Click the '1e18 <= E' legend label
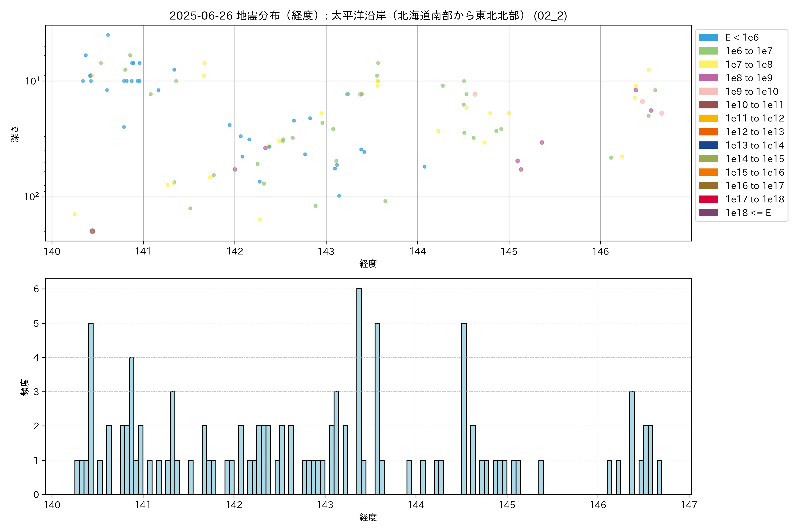798x532 pixels. pos(748,213)
